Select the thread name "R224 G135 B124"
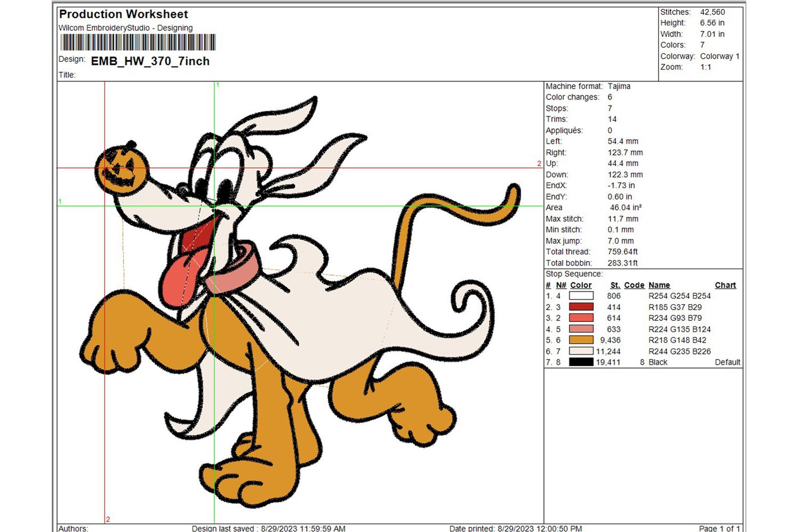 (679, 329)
